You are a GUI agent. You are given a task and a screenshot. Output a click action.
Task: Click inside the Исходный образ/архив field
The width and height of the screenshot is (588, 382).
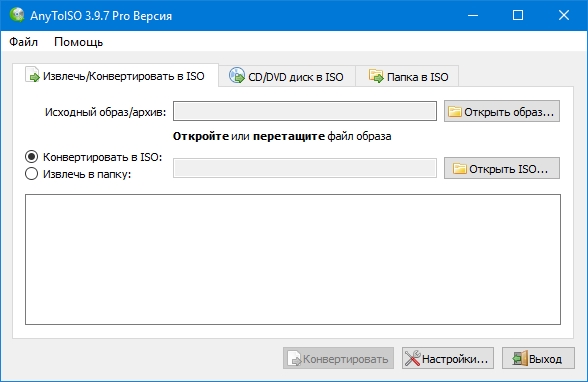[305, 111]
